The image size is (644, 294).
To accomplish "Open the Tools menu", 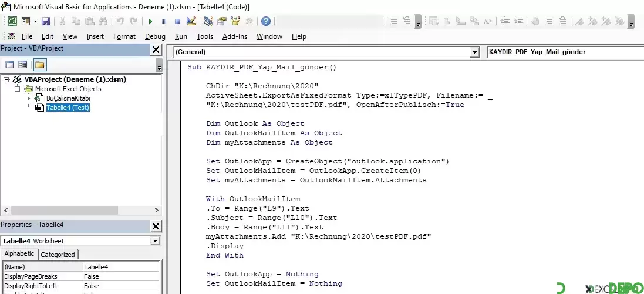I will 204,36.
